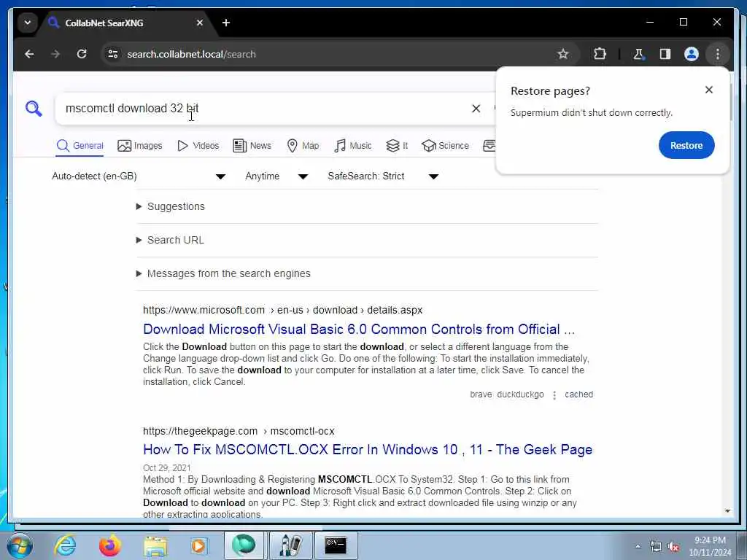
Task: Click the network tray icon
Action: [x=656, y=546]
